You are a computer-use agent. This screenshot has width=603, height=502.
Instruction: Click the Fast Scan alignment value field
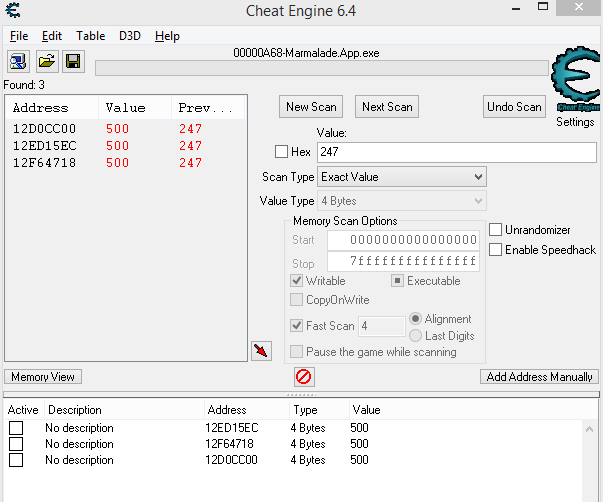point(381,326)
